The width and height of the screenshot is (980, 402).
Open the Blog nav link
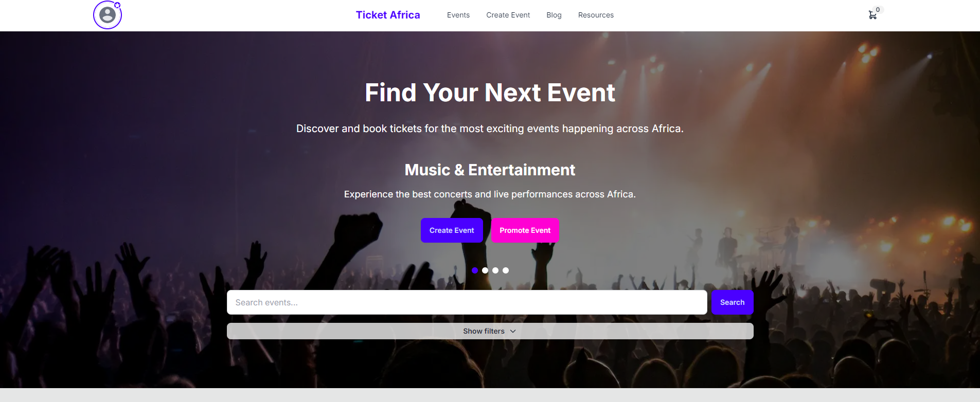tap(554, 15)
